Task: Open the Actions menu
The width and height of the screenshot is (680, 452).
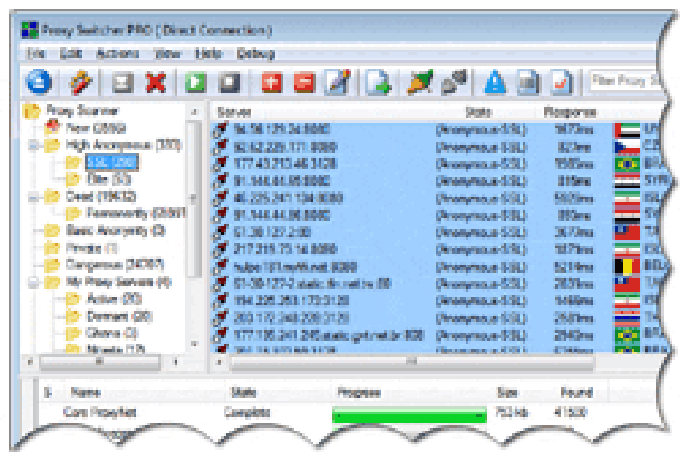Action: pyautogui.click(x=119, y=53)
